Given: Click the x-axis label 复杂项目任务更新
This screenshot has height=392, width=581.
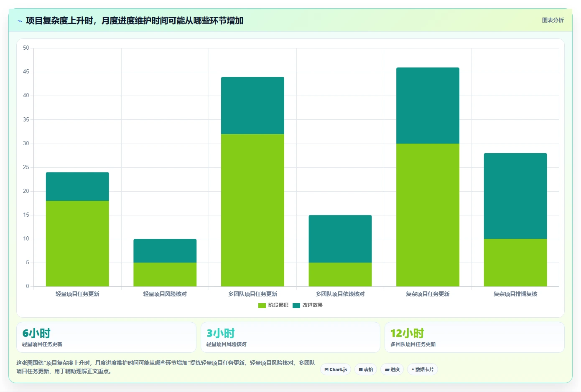Looking at the screenshot, I should click(428, 294).
